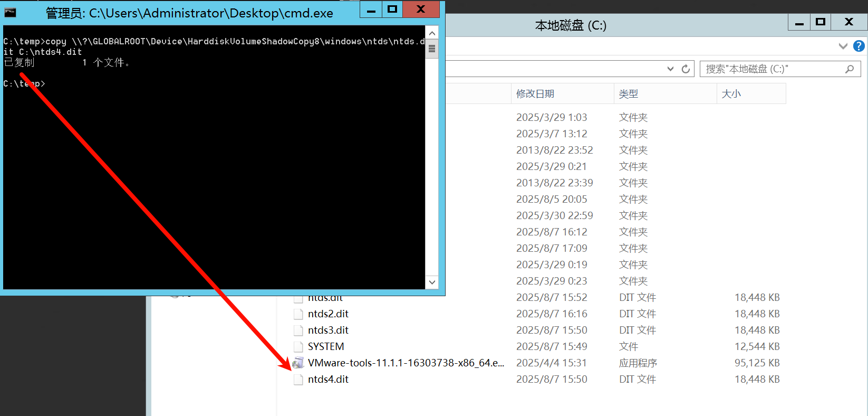The image size is (868, 416).
Task: Click the magnifier icon in the search box
Action: 850,69
